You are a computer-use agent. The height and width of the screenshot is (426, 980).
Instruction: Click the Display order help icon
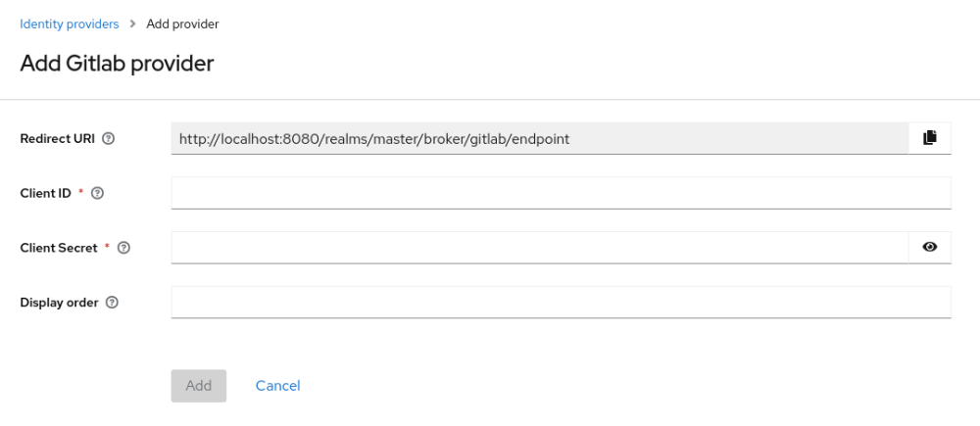click(112, 304)
